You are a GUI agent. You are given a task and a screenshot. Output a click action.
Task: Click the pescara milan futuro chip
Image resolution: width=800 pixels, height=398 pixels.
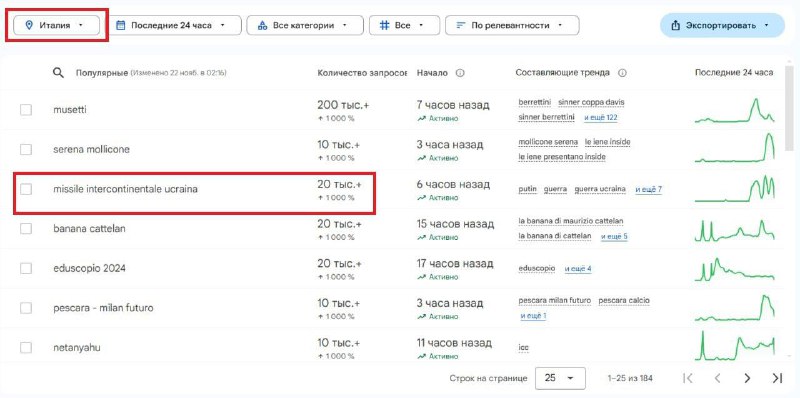click(555, 301)
